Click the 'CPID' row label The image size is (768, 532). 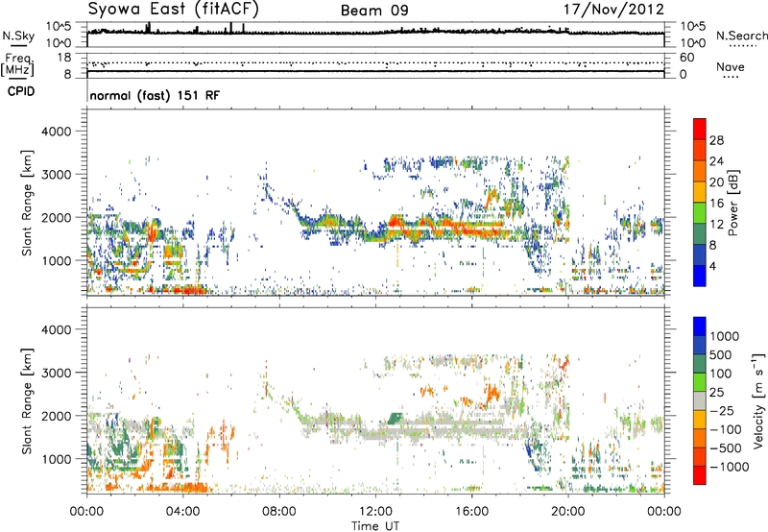(x=21, y=91)
